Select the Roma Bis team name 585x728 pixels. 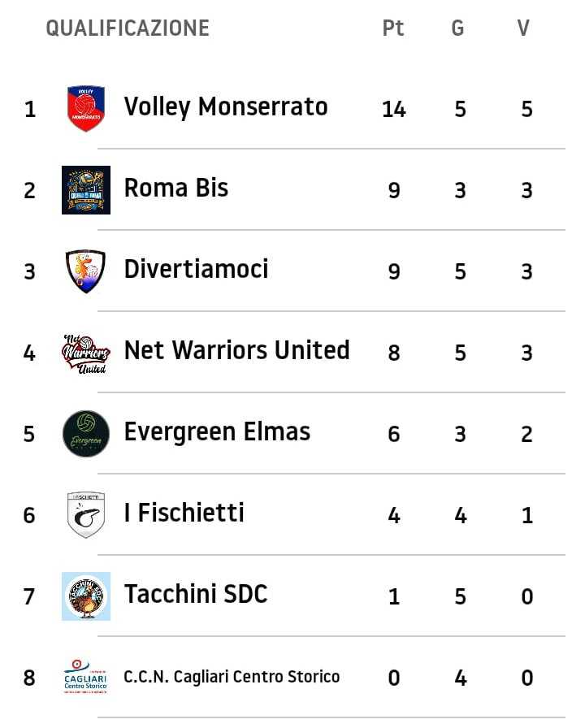[175, 188]
